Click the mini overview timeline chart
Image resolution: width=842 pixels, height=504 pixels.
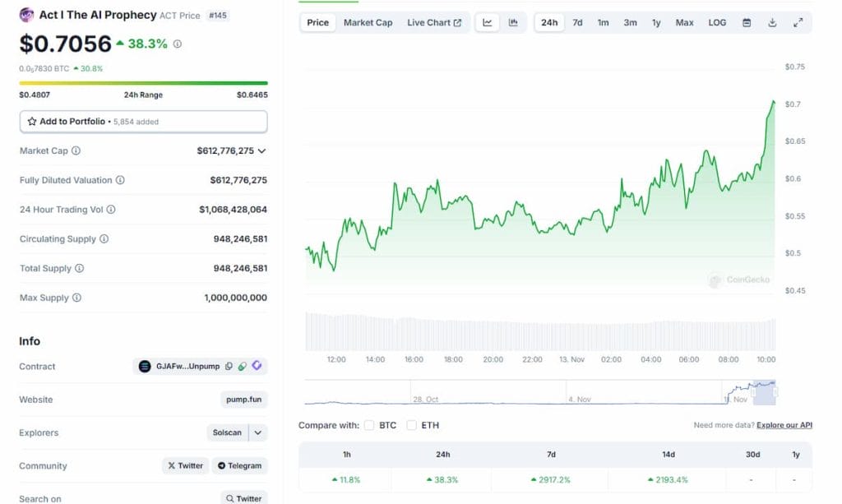click(540, 392)
